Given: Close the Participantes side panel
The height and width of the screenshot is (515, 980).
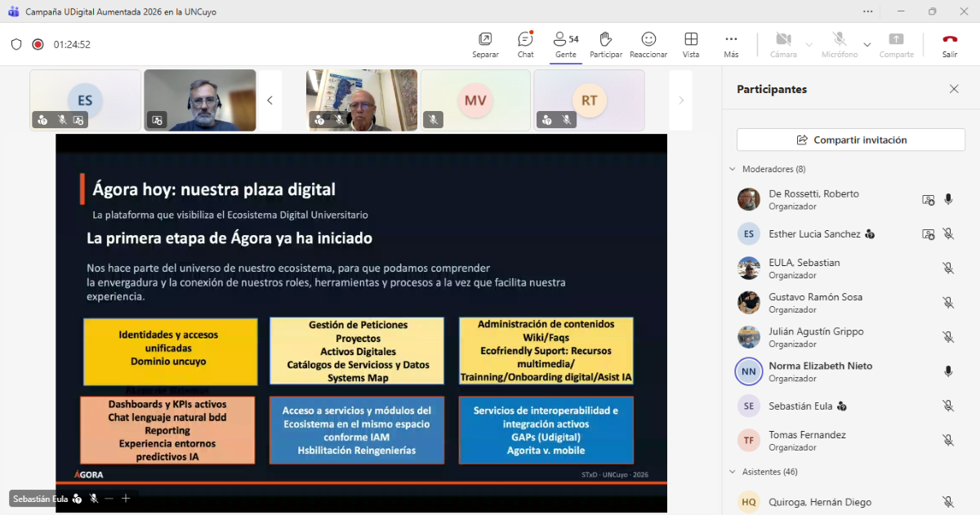Looking at the screenshot, I should click(x=954, y=89).
